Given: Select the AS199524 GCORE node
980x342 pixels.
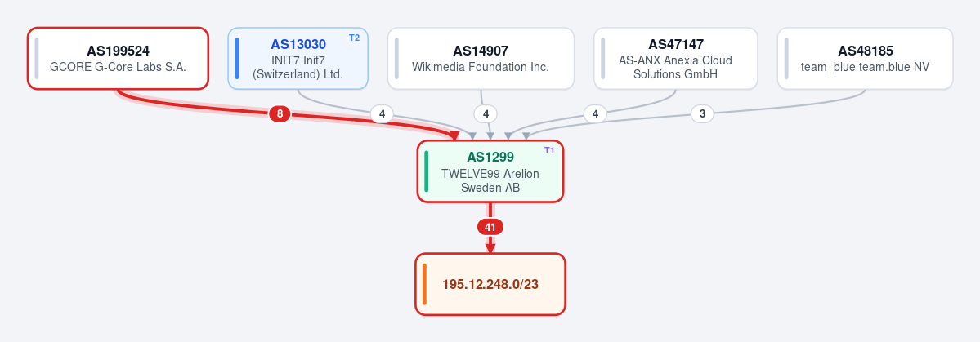Looking at the screenshot, I should (x=119, y=58).
